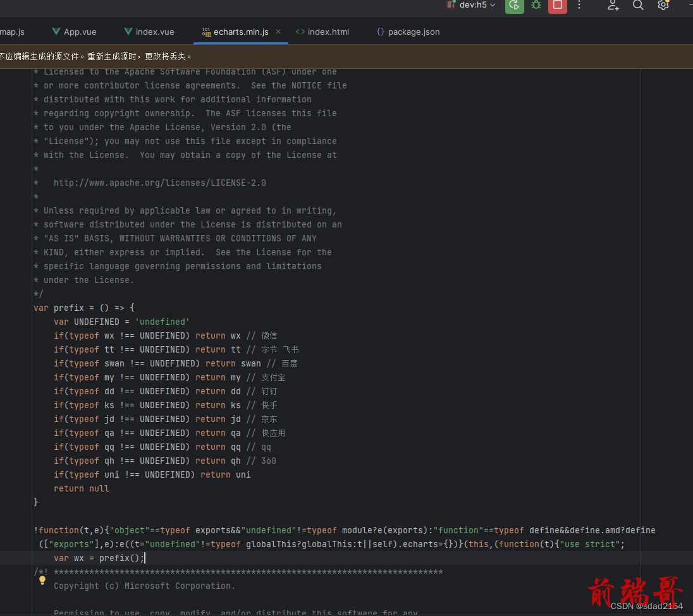Stop the running process with red square
Viewport: 693px width, 616px height.
pos(558,5)
